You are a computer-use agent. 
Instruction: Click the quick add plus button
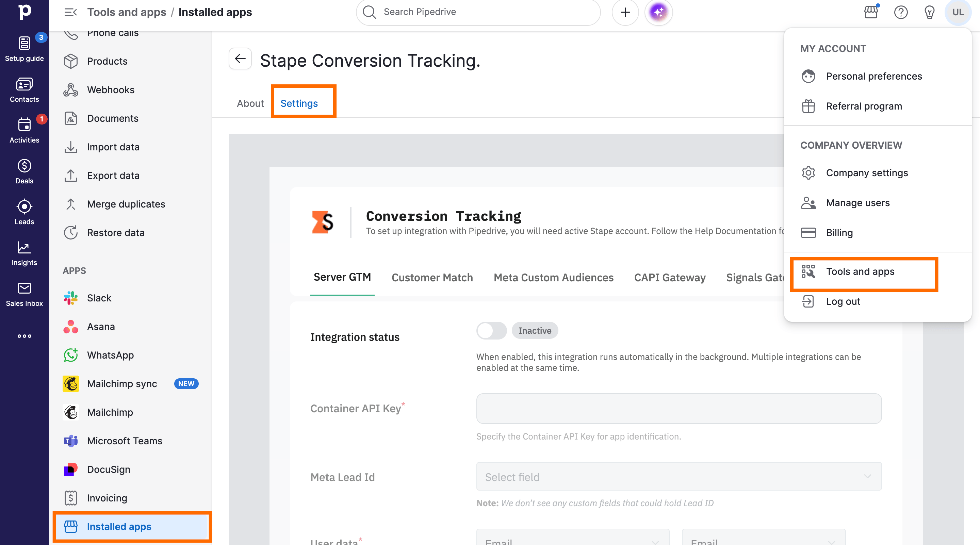tap(625, 12)
